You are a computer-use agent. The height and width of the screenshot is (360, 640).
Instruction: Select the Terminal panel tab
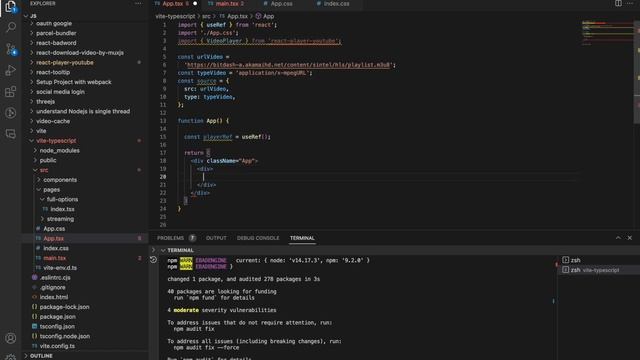point(302,238)
